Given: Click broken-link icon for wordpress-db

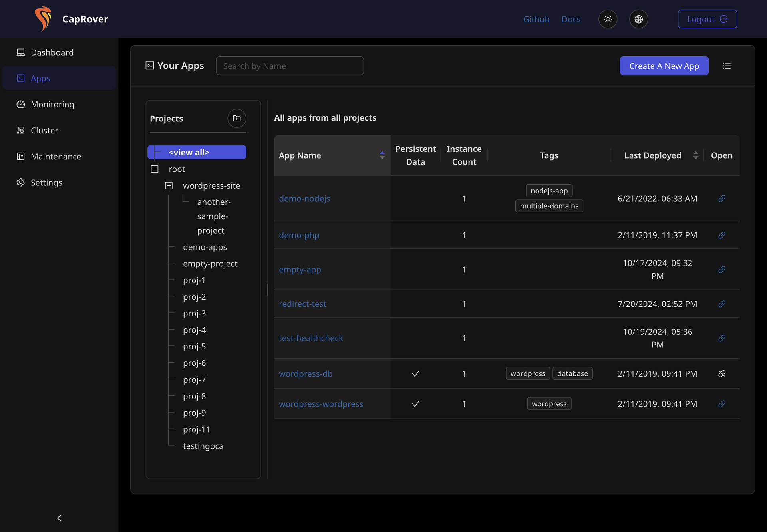Looking at the screenshot, I should [721, 374].
